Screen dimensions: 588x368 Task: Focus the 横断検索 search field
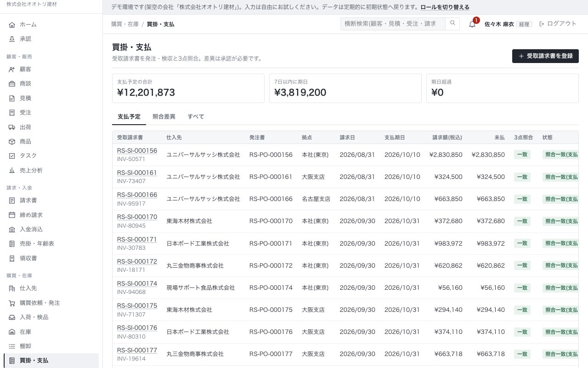coord(393,23)
